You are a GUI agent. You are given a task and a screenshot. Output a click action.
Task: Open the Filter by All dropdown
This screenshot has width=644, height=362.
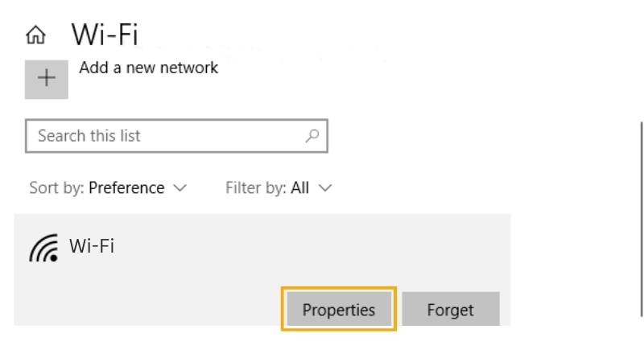279,188
